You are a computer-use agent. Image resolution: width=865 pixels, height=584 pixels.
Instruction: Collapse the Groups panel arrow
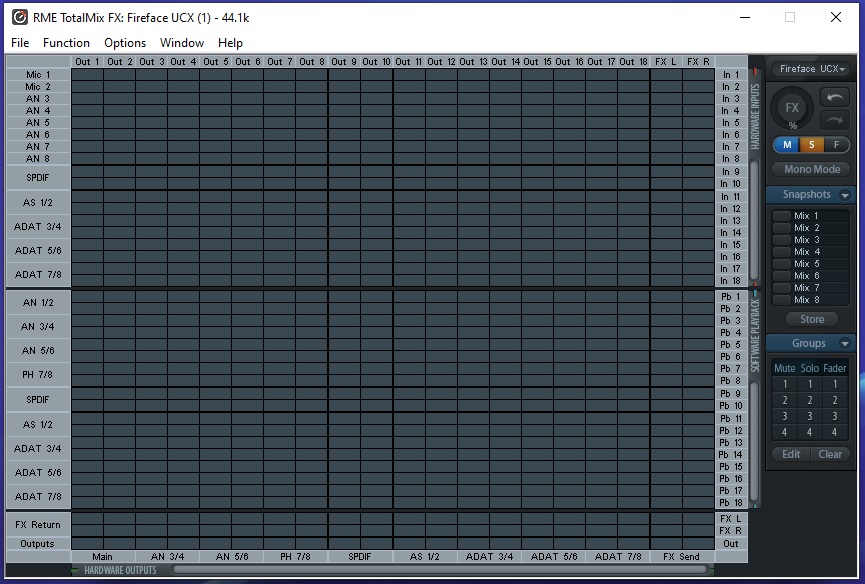845,344
